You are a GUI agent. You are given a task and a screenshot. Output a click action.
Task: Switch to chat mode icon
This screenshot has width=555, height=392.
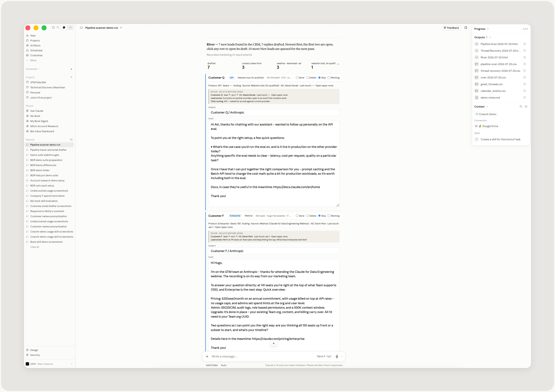coord(64,27)
